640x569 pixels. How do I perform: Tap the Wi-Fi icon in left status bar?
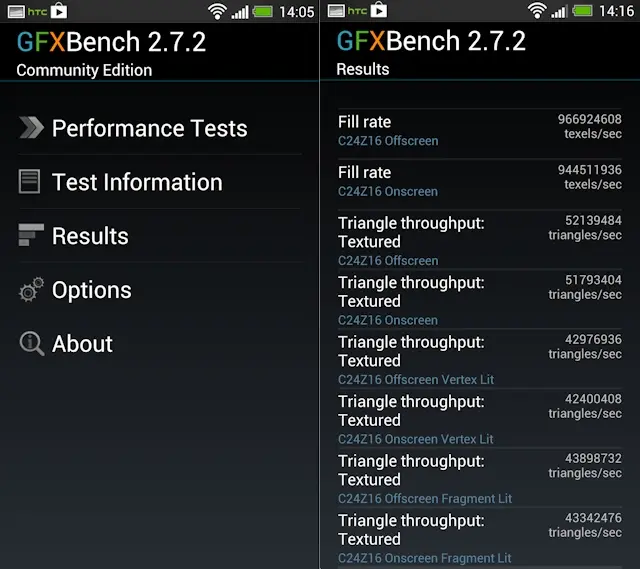(217, 11)
